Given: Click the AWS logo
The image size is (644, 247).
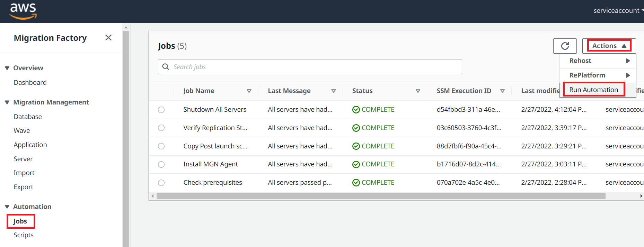Looking at the screenshot, I should [x=23, y=11].
